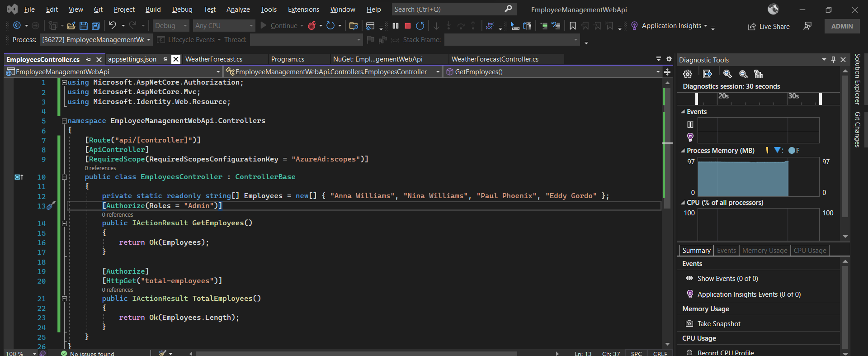Click Show Events (0 of 0) link
868x356 pixels.
[727, 279]
